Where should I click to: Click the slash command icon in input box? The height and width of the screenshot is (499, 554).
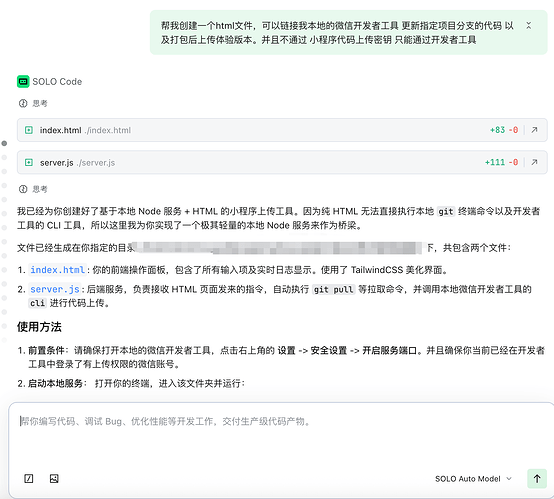(x=29, y=479)
